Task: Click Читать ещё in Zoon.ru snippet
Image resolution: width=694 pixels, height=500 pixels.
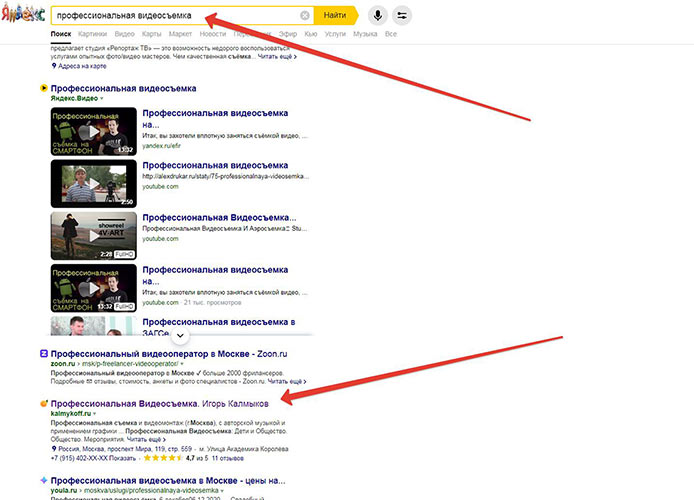Action: pyautogui.click(x=287, y=381)
